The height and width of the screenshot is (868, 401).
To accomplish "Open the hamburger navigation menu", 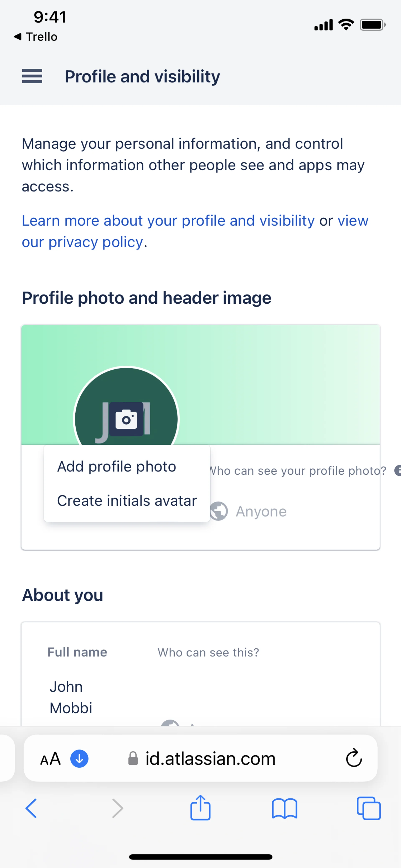I will coord(32,76).
